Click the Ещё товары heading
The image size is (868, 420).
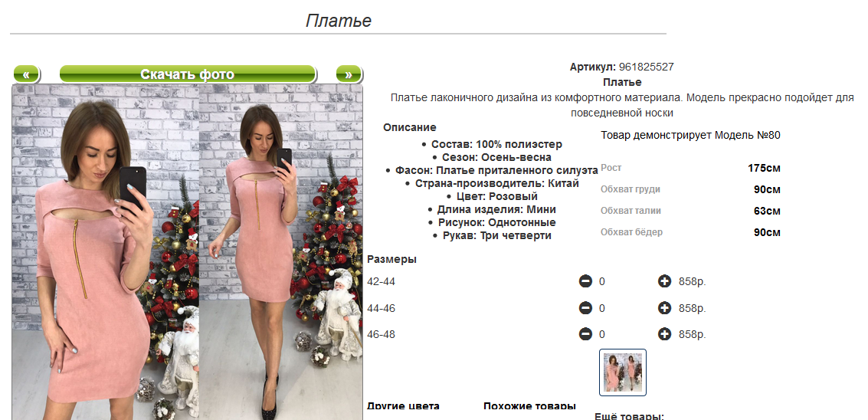(x=630, y=416)
